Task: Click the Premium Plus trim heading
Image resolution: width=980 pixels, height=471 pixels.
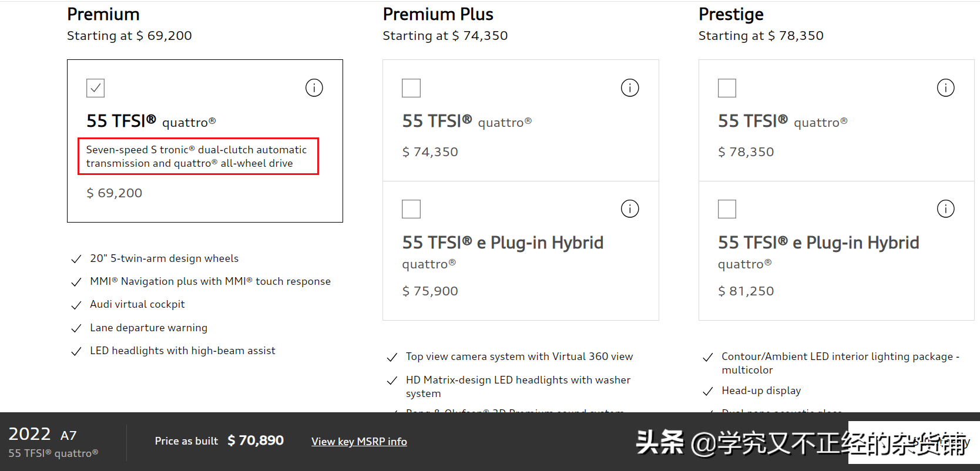Action: coord(438,14)
